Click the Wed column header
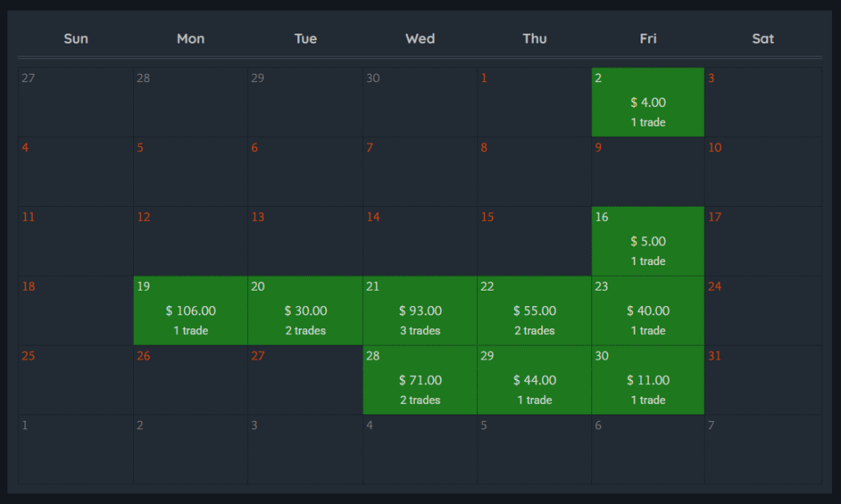841x504 pixels. point(420,39)
